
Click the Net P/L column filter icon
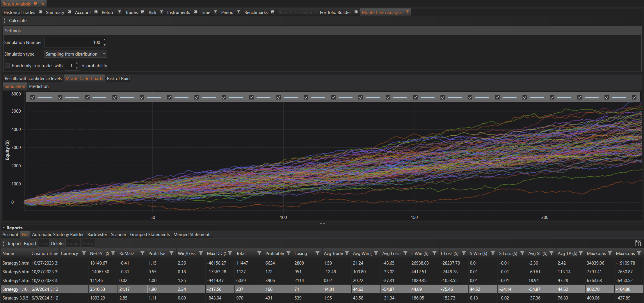tap(113, 253)
